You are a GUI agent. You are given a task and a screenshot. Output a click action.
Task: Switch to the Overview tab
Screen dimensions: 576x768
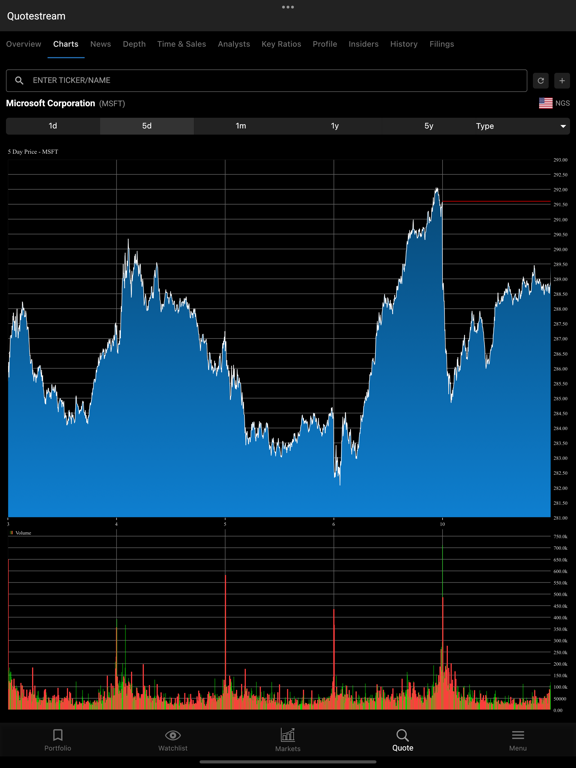[x=24, y=44]
